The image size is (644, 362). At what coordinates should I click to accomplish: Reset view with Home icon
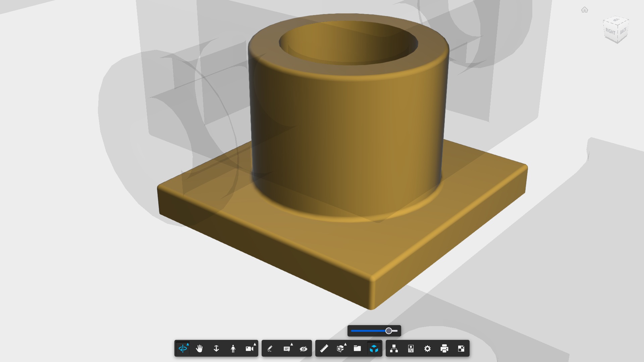coord(585,10)
